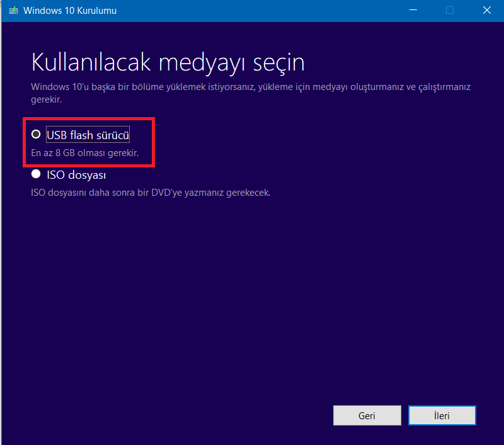Click the 'En az 8 GB olması gerekir.' text
This screenshot has width=504, height=445.
click(85, 153)
